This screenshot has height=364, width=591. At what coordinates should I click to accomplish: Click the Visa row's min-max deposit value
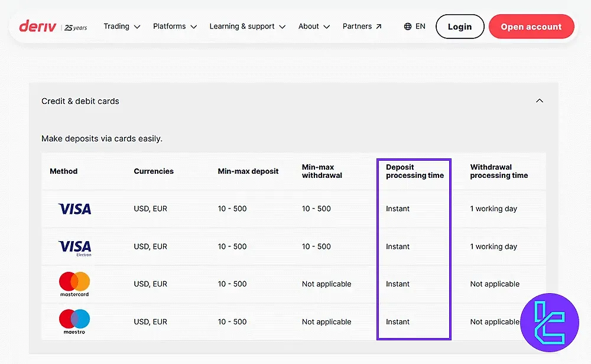click(232, 209)
